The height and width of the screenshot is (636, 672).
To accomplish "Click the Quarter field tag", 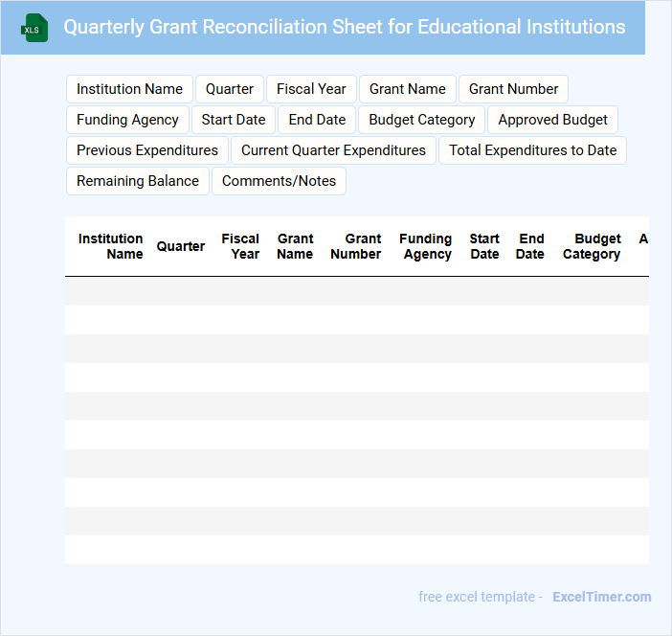I will tap(230, 89).
